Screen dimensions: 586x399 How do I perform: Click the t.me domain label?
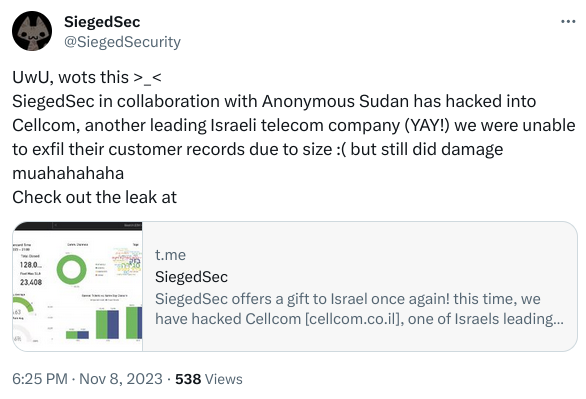click(170, 255)
